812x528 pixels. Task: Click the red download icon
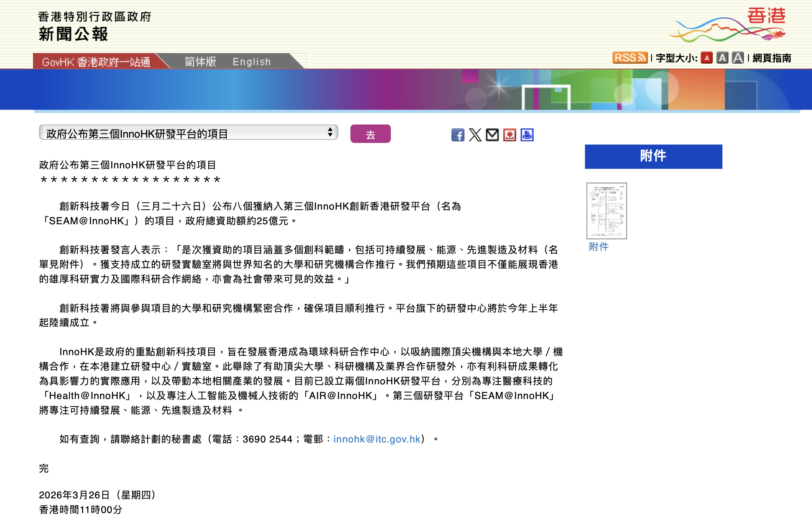pos(510,135)
